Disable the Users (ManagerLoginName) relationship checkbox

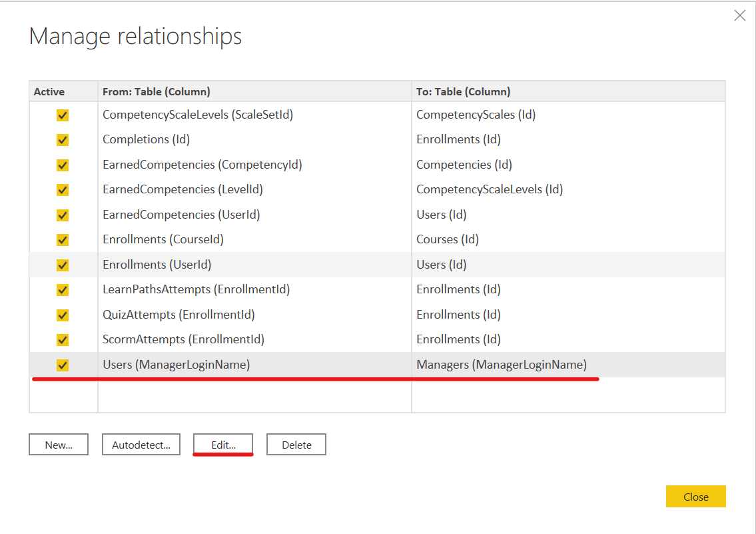(63, 365)
